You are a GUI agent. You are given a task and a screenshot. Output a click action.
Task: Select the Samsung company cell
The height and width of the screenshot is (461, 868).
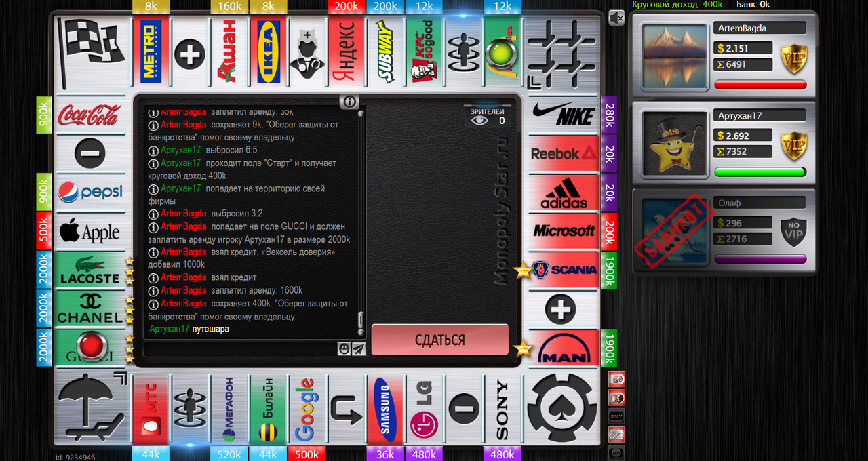386,409
